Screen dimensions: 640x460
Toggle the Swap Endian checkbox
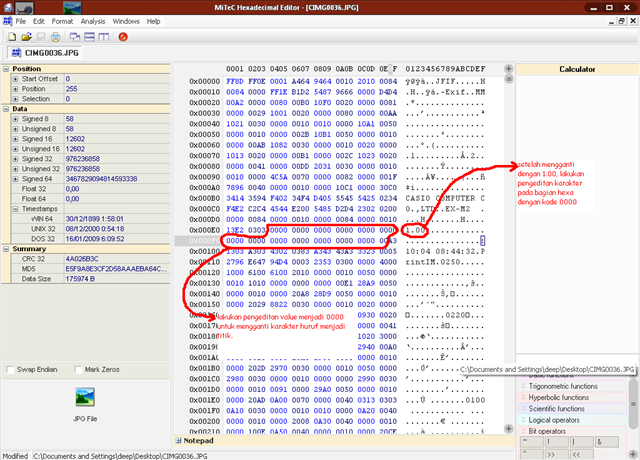tap(11, 370)
